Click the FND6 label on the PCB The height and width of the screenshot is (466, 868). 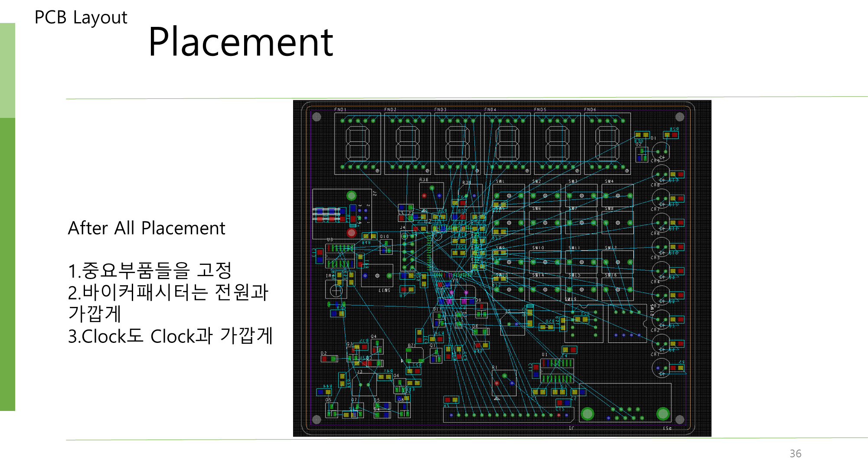[590, 110]
